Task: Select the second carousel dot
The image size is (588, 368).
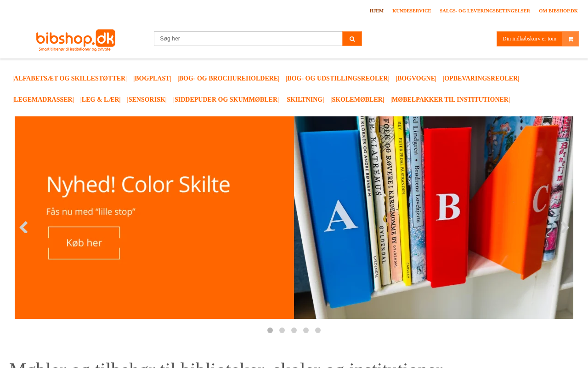Action: pos(282,330)
